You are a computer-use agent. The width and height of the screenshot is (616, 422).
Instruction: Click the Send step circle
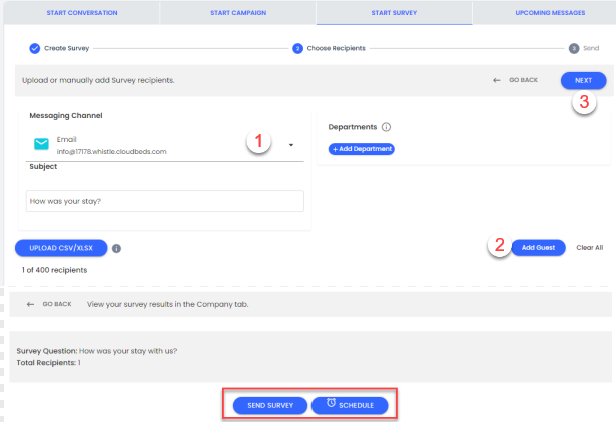[574, 47]
